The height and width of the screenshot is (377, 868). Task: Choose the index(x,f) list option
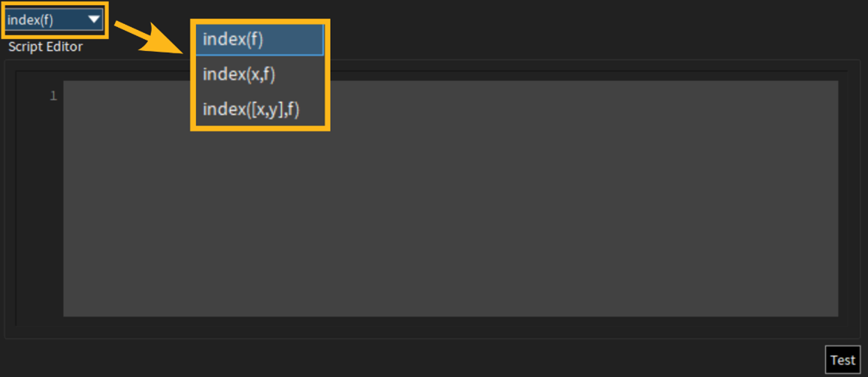click(x=259, y=74)
